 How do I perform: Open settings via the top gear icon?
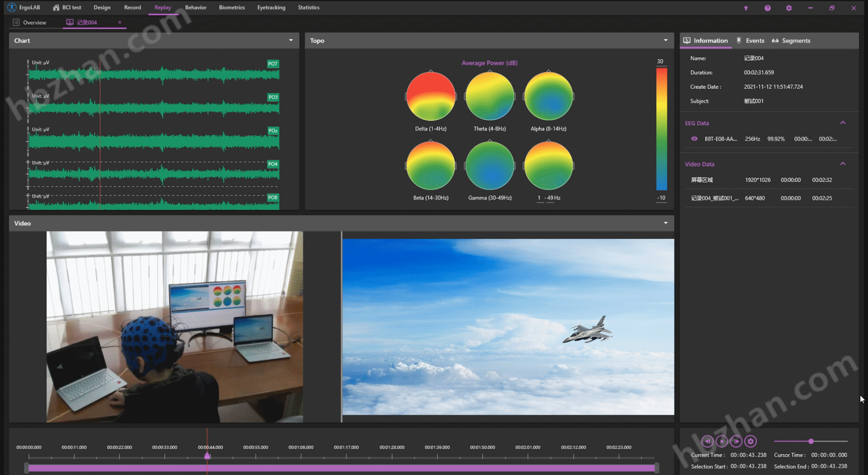click(x=789, y=8)
